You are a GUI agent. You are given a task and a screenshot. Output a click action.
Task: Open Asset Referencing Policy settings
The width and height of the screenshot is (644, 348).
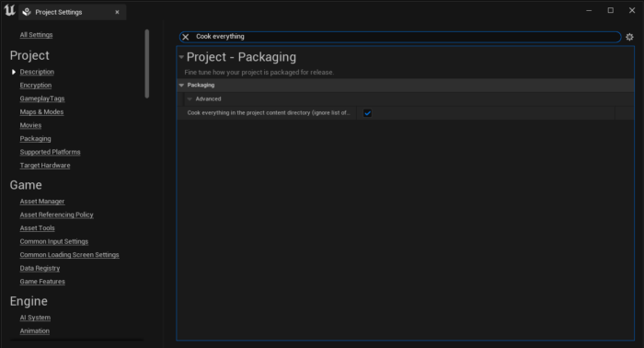(x=57, y=215)
